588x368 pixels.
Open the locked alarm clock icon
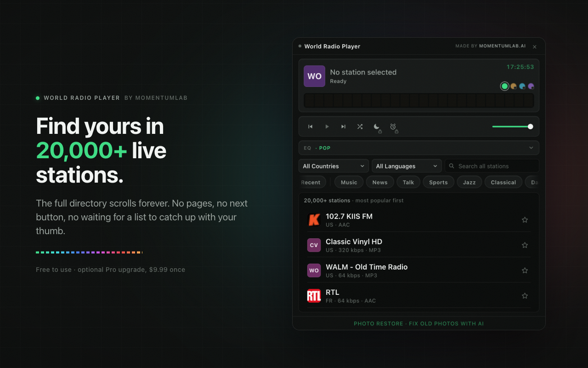[393, 127]
